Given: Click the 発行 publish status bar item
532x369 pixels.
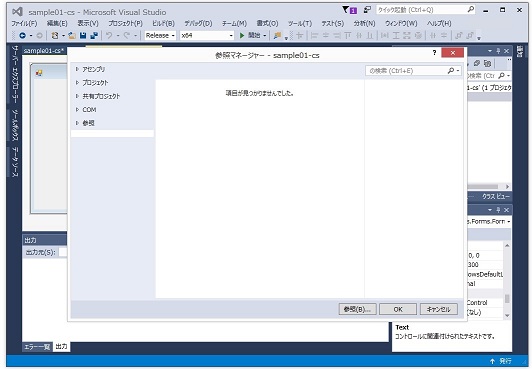Looking at the screenshot, I should [501, 361].
